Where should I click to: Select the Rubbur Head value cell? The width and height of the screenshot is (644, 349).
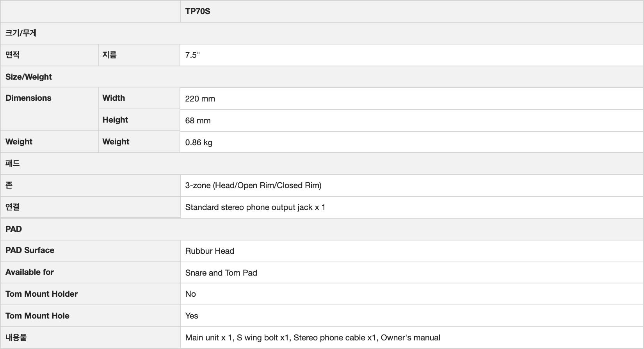coord(210,251)
